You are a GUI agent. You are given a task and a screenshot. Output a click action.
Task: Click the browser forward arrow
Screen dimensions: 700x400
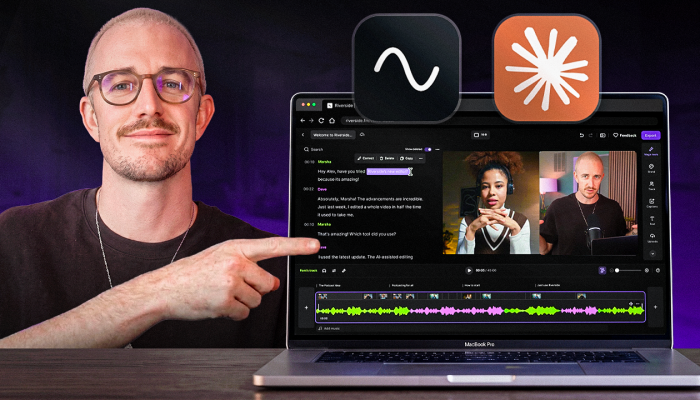coord(311,121)
